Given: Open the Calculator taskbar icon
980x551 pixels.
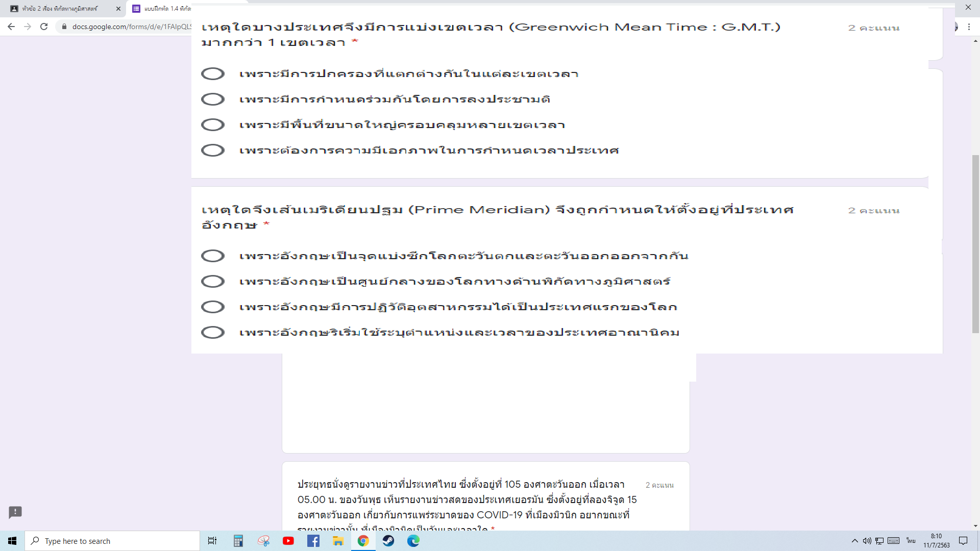Looking at the screenshot, I should pos(238,541).
